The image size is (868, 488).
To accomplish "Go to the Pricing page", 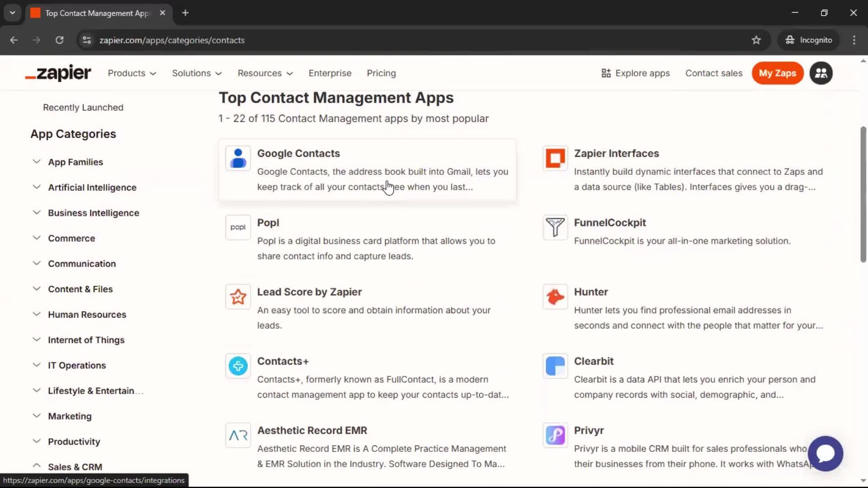I will click(381, 73).
